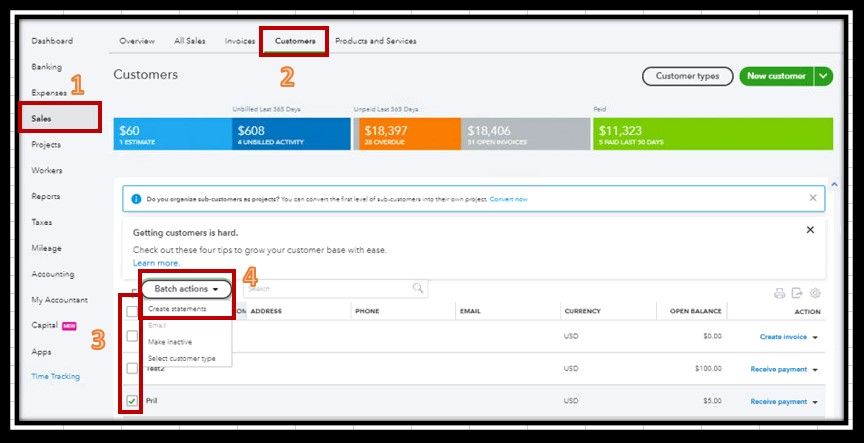864x443 pixels.
Task: Open Accounting in the left sidebar
Action: click(x=52, y=274)
